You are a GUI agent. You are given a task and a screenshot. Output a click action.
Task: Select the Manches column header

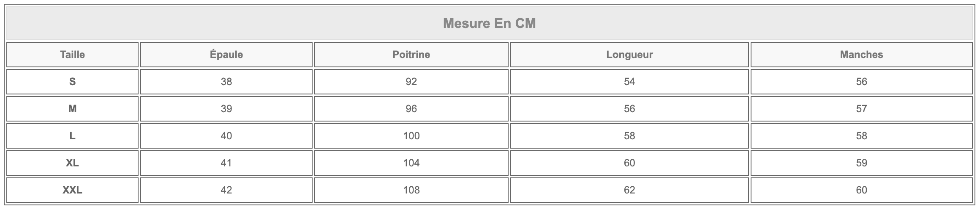(x=861, y=55)
